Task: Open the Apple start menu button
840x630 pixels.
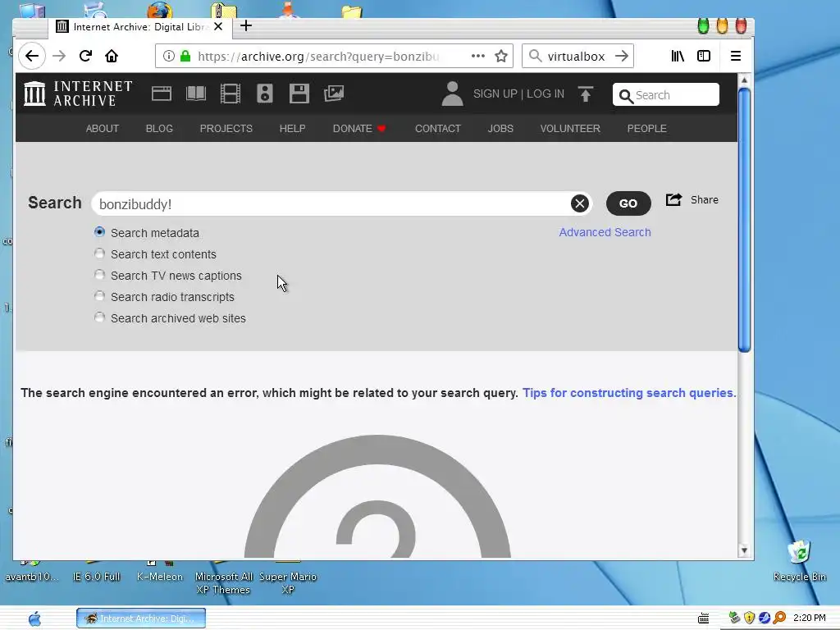Action: (x=34, y=619)
